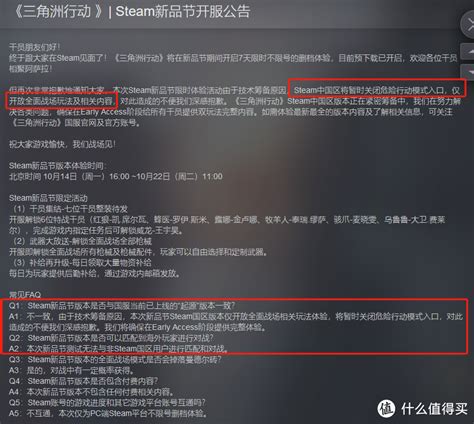The image size is (474, 424).
Task: Click the 常见FAQ heading
Action: coord(25,295)
